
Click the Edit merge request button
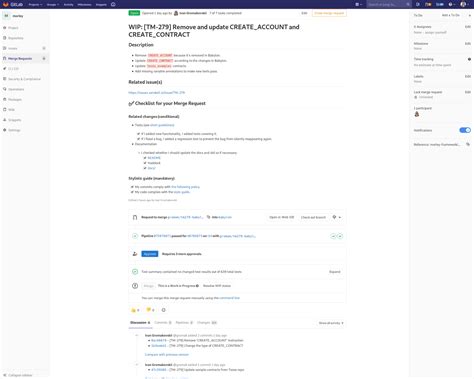tap(304, 13)
